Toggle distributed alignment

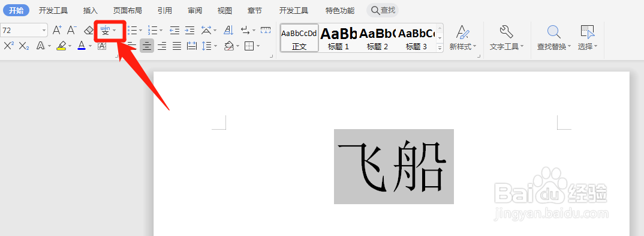tap(192, 46)
